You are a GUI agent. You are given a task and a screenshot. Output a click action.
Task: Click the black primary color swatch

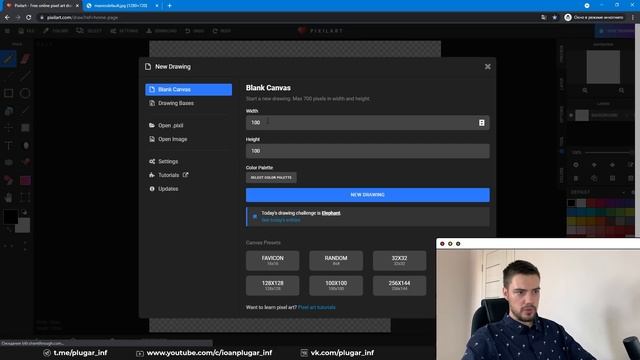click(x=10, y=216)
